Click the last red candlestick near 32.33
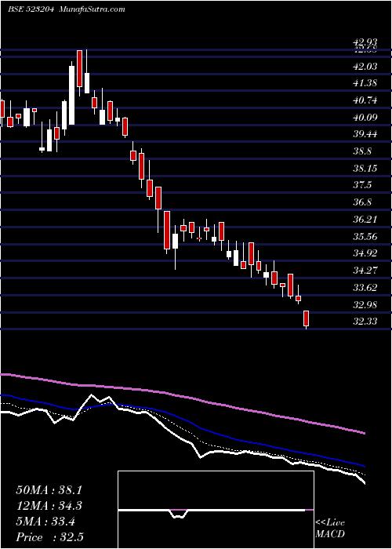Screen dimensions: 392x549 click(307, 318)
